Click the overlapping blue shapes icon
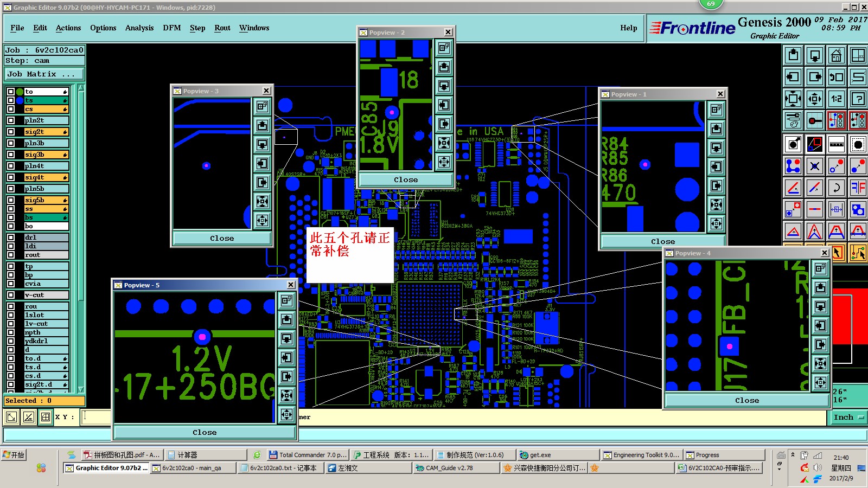The width and height of the screenshot is (868, 488). [x=858, y=209]
